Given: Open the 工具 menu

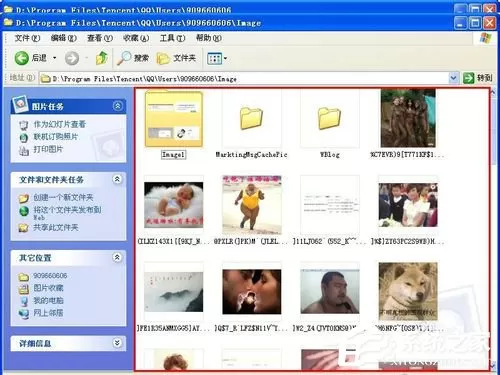Looking at the screenshot, I should tap(172, 38).
